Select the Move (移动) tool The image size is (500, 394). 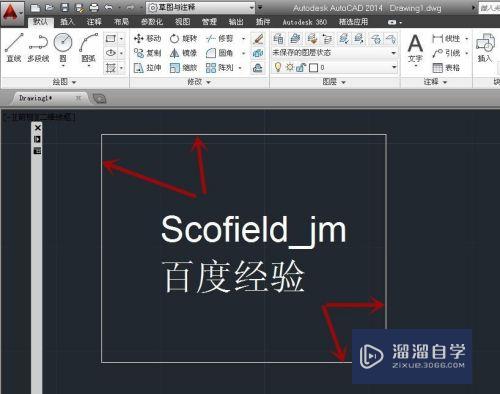(147, 39)
